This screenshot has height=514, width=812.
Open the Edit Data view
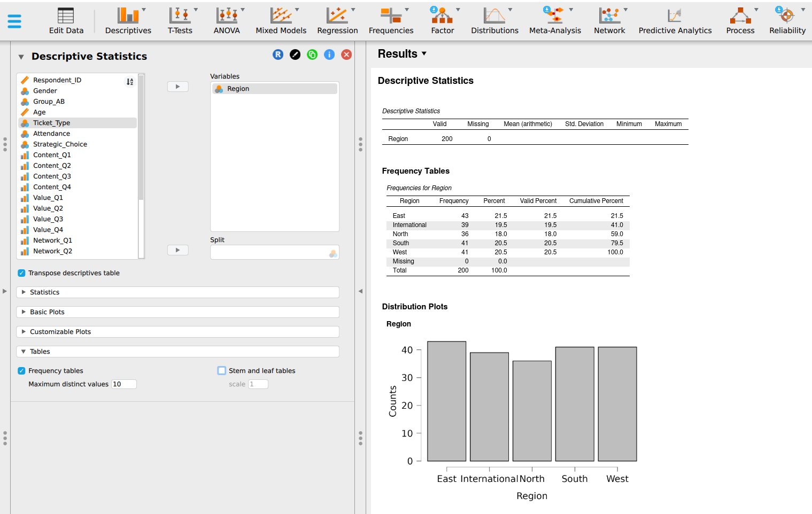point(66,21)
